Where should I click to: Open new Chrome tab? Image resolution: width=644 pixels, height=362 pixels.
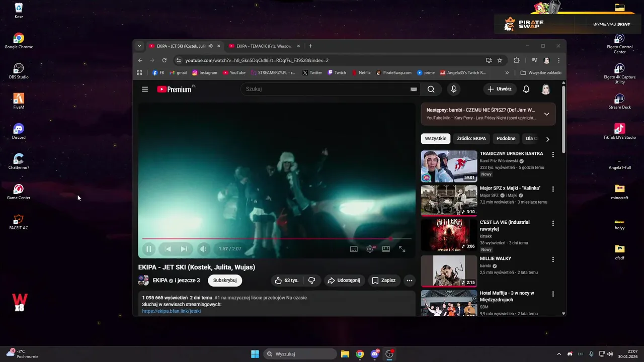(x=310, y=46)
